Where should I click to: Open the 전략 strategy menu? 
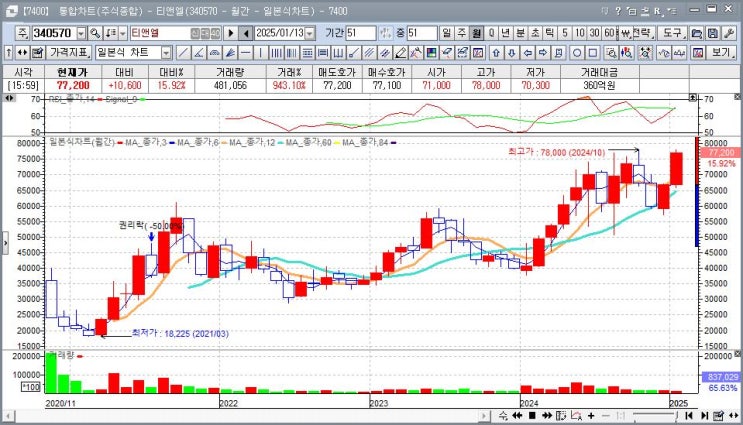pyautogui.click(x=643, y=33)
